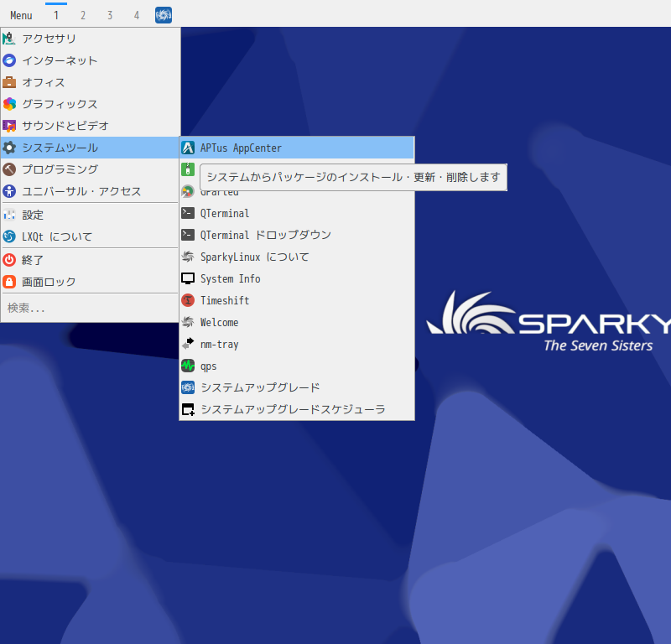Screen dimensions: 671x644
Task: Switch to workspace 4
Action: 137,15
